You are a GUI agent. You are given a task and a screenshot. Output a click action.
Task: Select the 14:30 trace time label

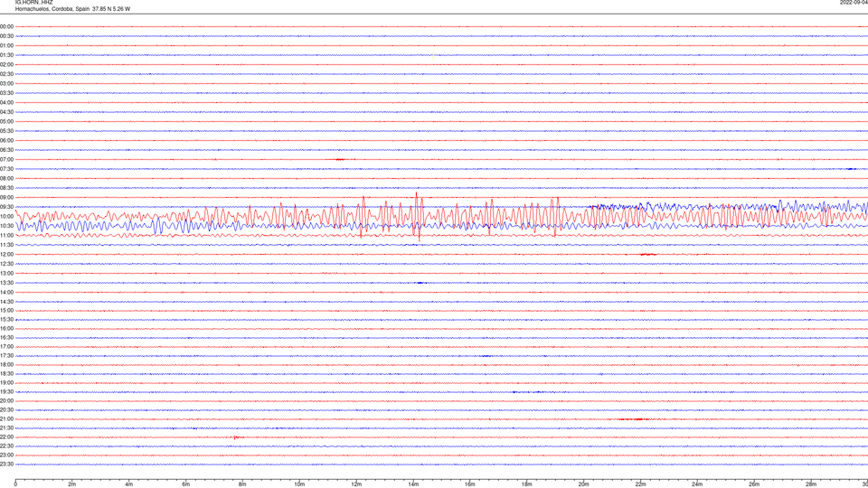click(x=6, y=302)
